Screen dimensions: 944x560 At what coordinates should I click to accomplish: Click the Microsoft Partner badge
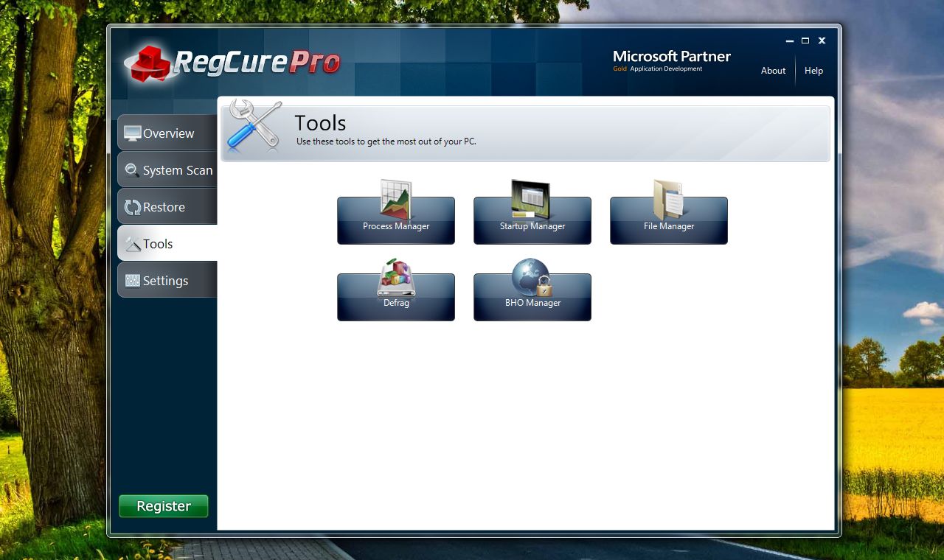click(x=671, y=60)
